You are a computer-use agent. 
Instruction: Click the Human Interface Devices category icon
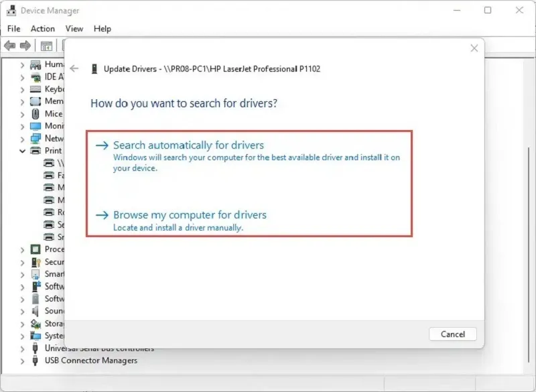36,64
